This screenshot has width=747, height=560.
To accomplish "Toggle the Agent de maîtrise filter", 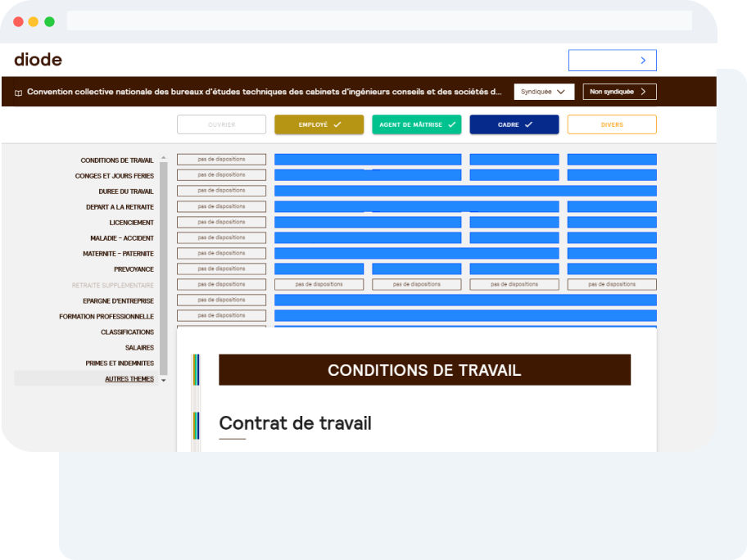I will click(x=417, y=124).
